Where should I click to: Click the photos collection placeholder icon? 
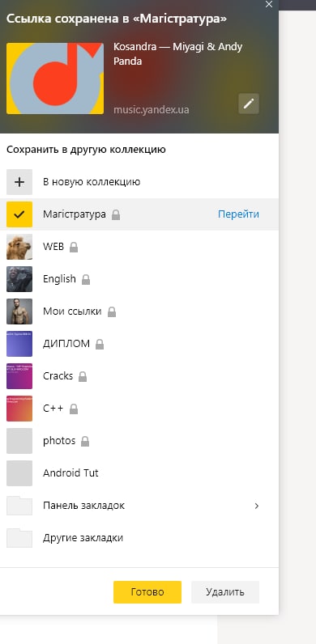pos(19,441)
